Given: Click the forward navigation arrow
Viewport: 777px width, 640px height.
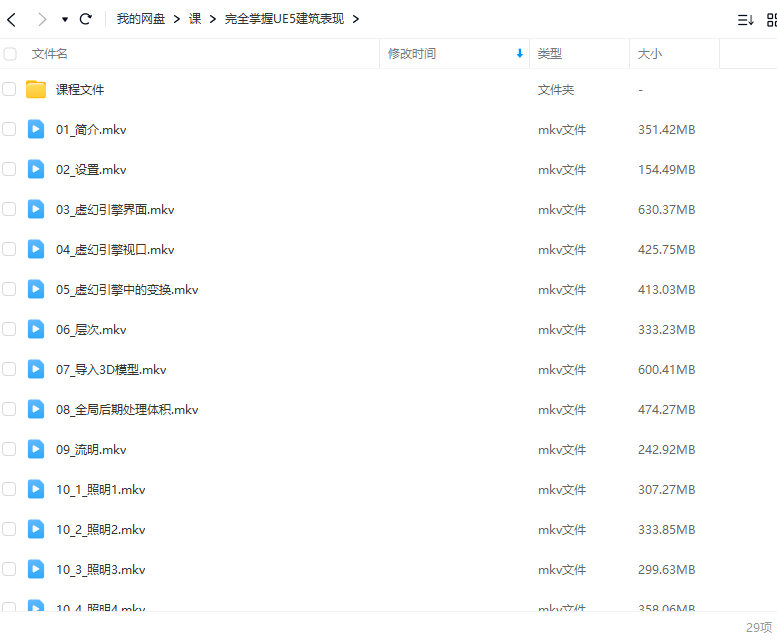Looking at the screenshot, I should [41, 19].
